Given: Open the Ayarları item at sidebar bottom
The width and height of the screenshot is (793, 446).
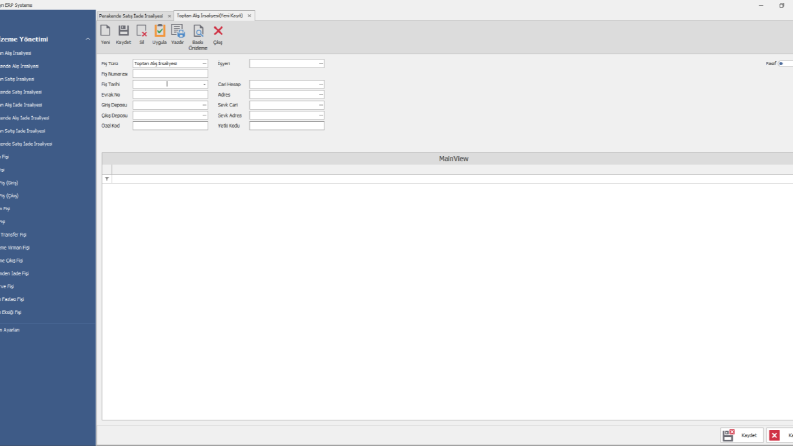Looking at the screenshot, I should click(10, 330).
